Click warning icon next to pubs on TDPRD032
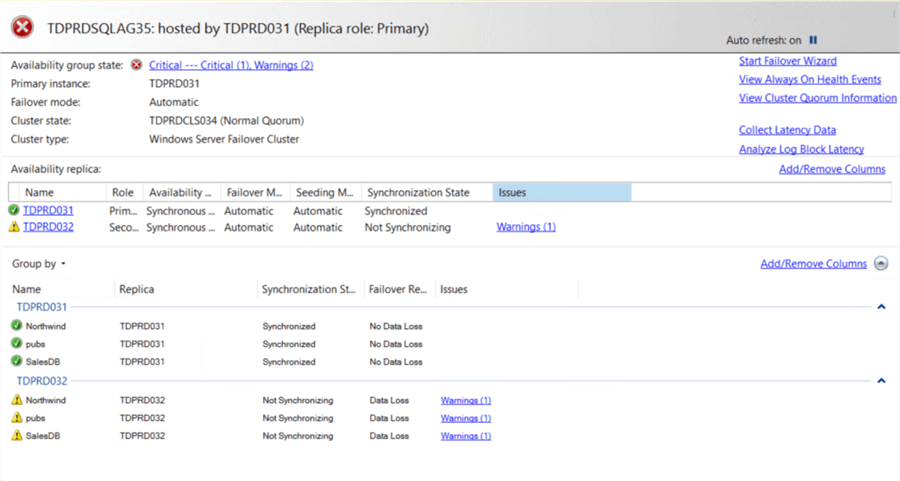 pyautogui.click(x=16, y=418)
